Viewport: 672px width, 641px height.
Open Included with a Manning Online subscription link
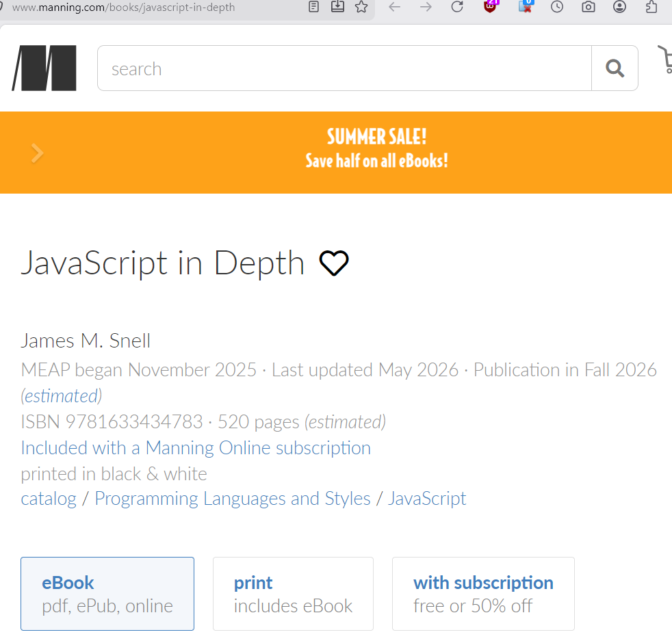[x=196, y=448]
